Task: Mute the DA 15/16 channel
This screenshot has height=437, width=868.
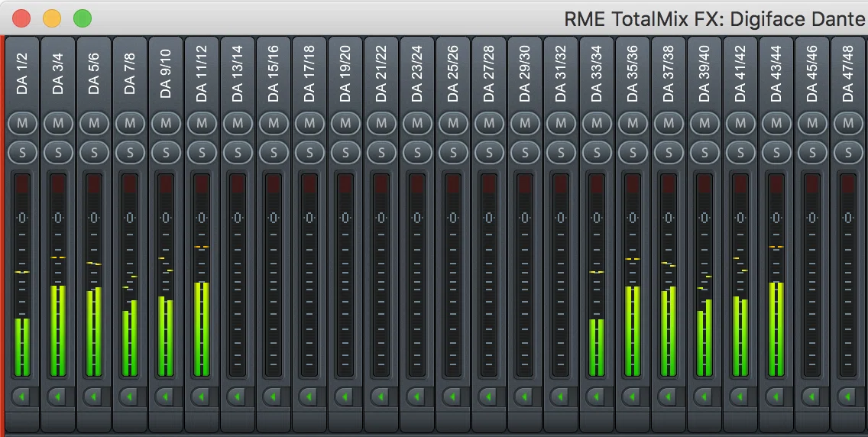Action: point(274,123)
